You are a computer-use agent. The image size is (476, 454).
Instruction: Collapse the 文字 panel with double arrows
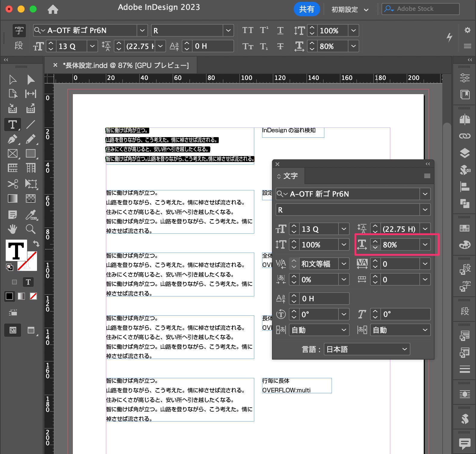(x=428, y=164)
